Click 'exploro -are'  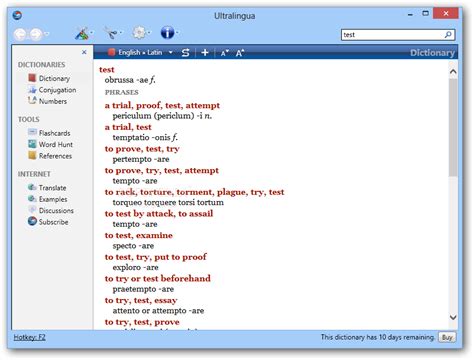tap(135, 267)
